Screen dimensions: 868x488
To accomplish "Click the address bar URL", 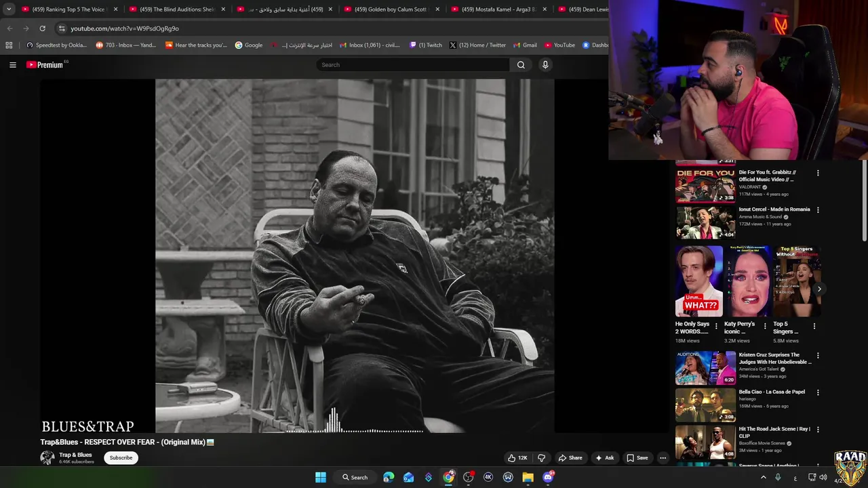I will click(x=125, y=28).
